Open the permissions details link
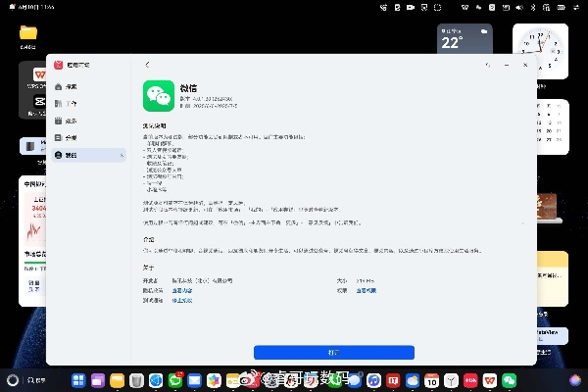The image size is (588, 392). [x=367, y=290]
